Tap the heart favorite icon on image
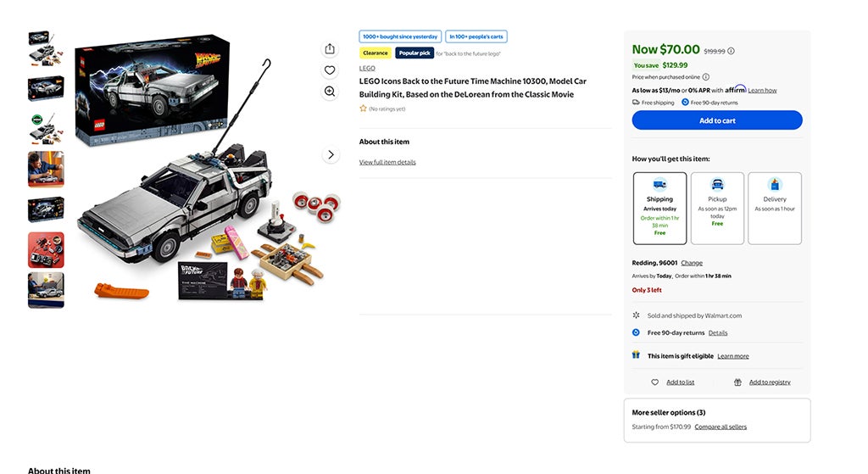 (330, 70)
